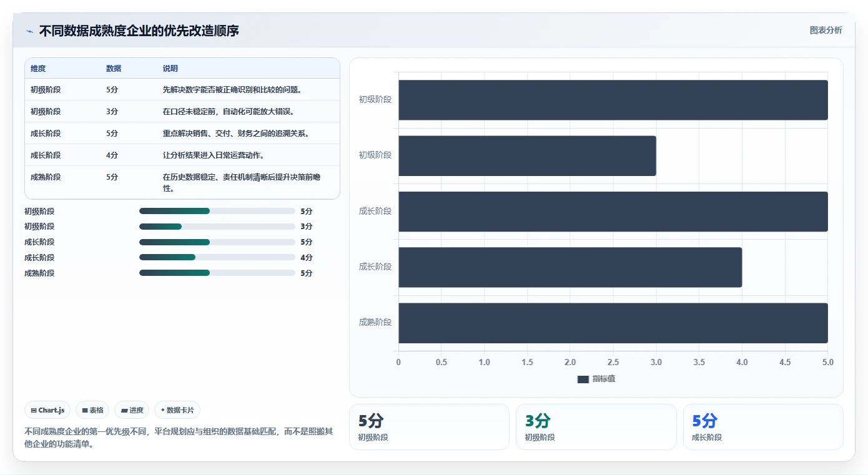Click the 数据卡片 tag chip
Screen dimensions: 868x475
coord(177,410)
